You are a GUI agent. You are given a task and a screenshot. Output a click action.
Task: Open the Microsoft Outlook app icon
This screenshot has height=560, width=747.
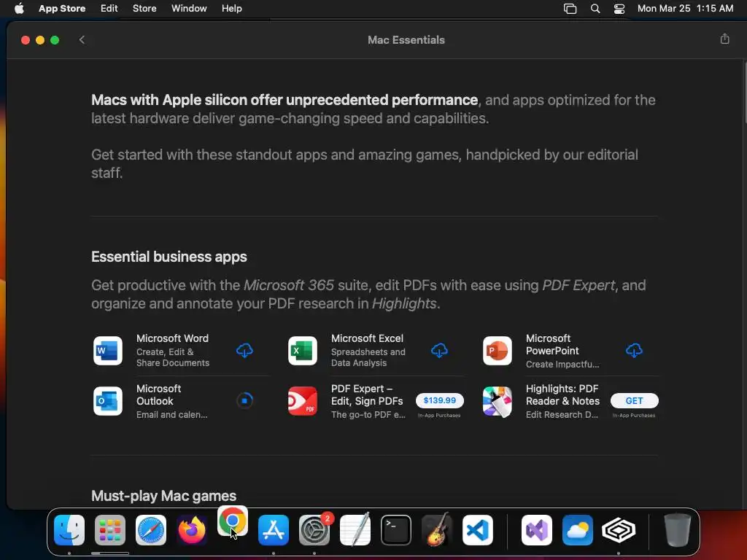(108, 401)
